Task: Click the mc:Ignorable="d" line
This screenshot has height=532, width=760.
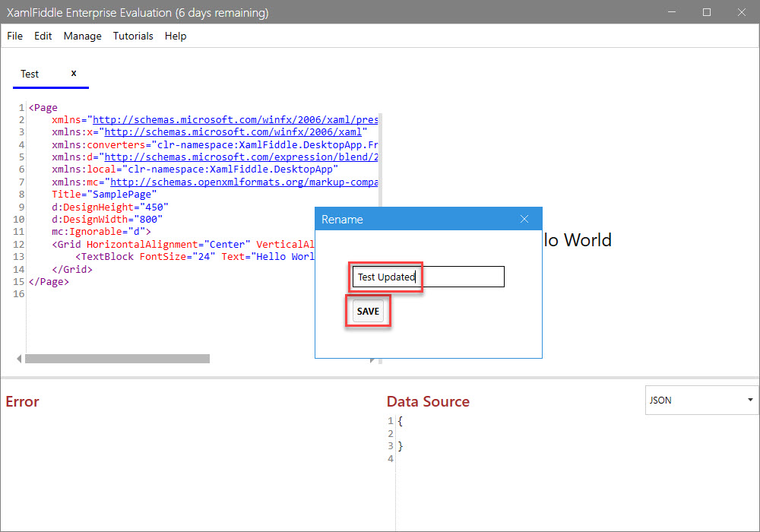Action: click(101, 232)
